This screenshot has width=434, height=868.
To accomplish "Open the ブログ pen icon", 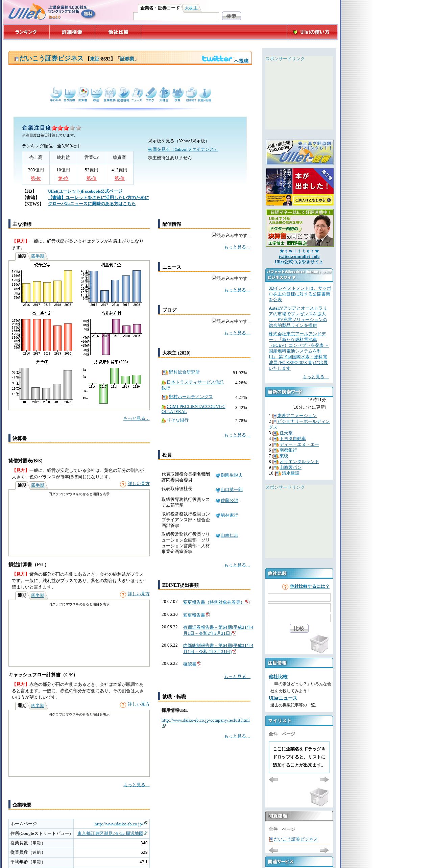I will coord(150,94).
